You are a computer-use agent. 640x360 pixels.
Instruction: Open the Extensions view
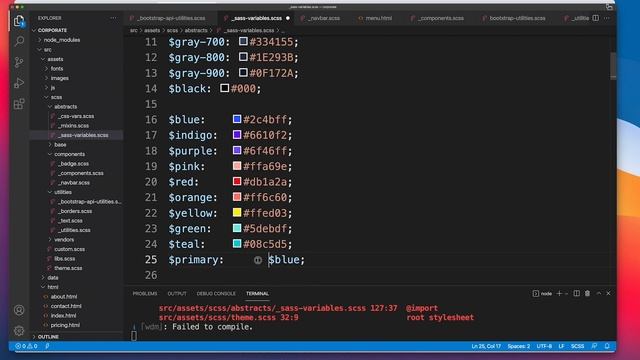coord(19,104)
